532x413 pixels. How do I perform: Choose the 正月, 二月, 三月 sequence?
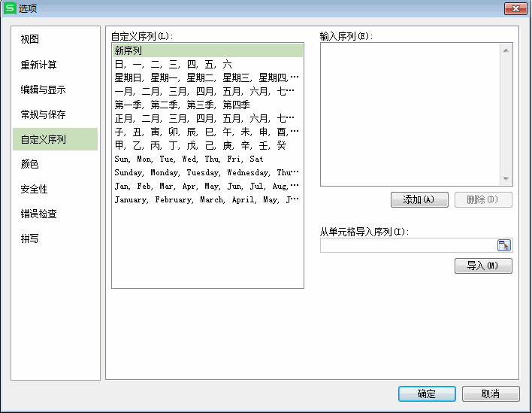tap(207, 119)
